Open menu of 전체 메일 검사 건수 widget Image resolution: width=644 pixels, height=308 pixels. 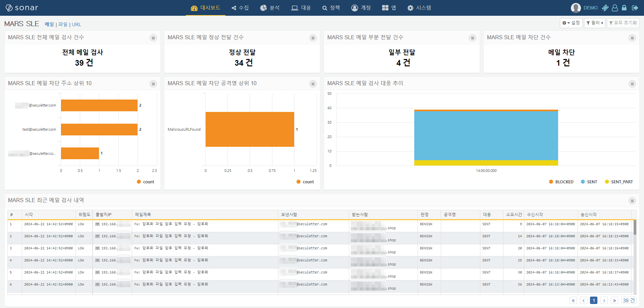pos(153,38)
